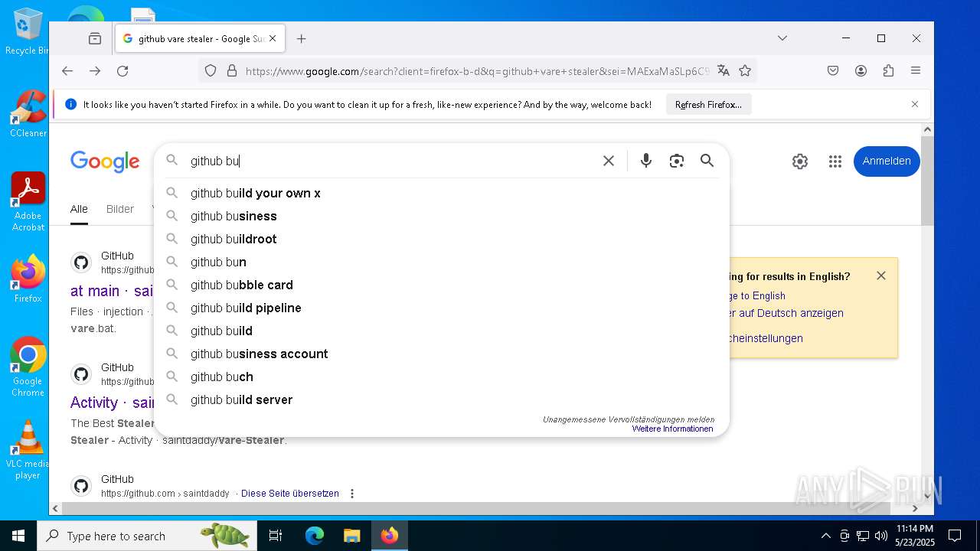
Task: Reload the current page
Action: [x=122, y=70]
